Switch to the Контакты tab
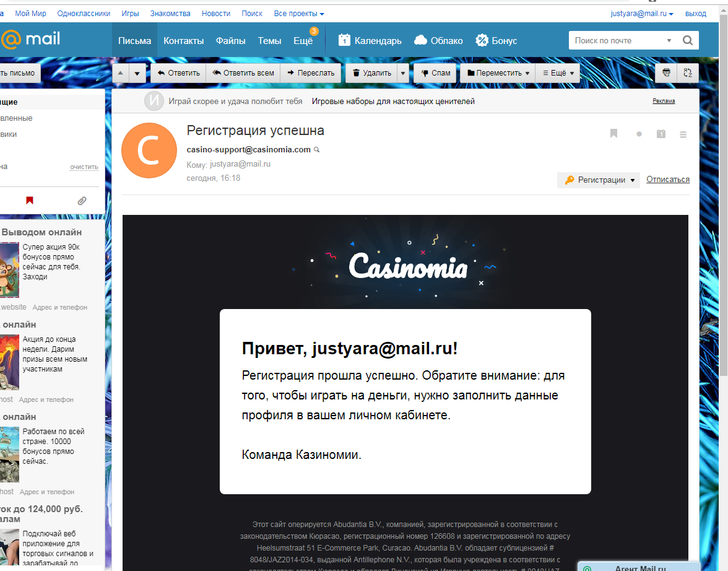 (x=183, y=41)
